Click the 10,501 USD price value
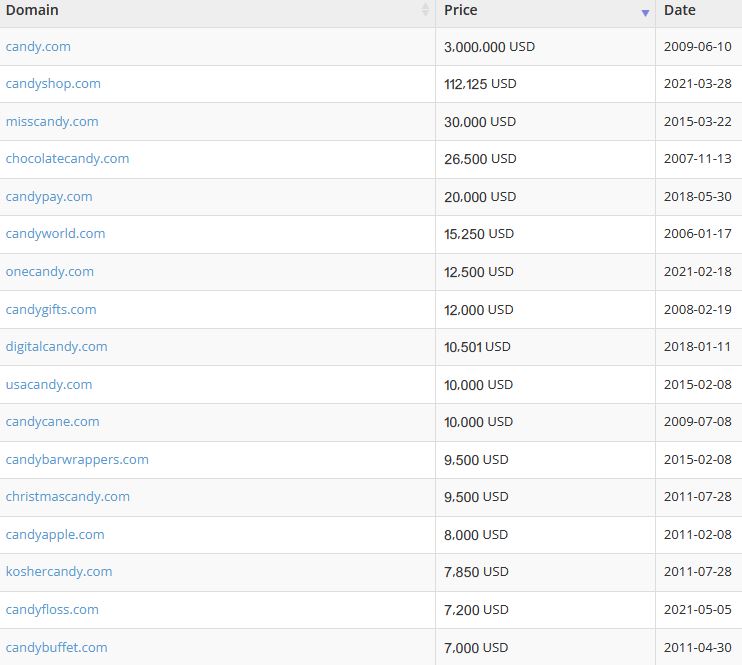Image resolution: width=742 pixels, height=665 pixels. tap(477, 347)
